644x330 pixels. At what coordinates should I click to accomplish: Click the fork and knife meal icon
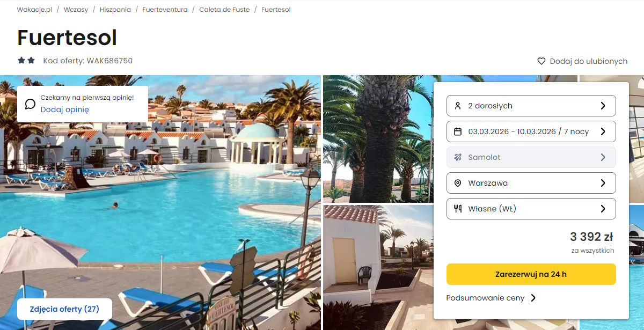(458, 209)
